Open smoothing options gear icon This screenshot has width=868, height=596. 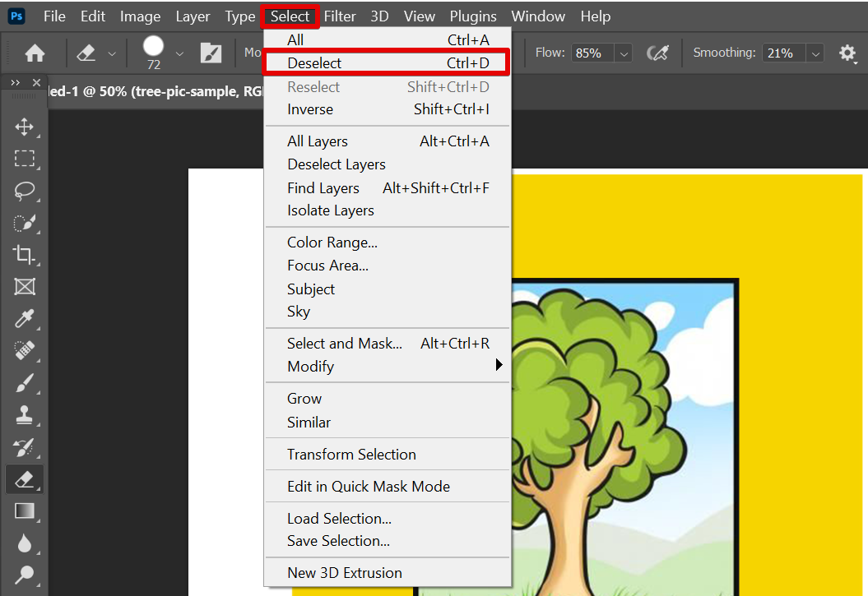(847, 53)
